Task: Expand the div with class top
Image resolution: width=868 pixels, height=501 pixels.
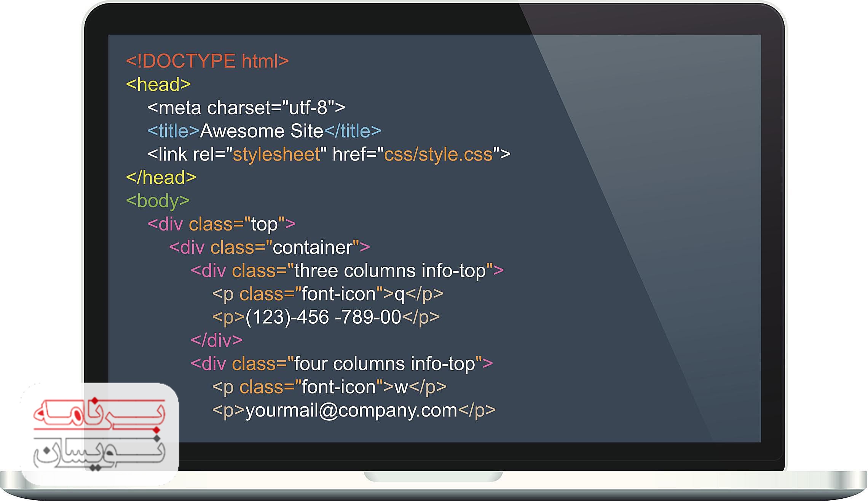Action: pyautogui.click(x=221, y=224)
